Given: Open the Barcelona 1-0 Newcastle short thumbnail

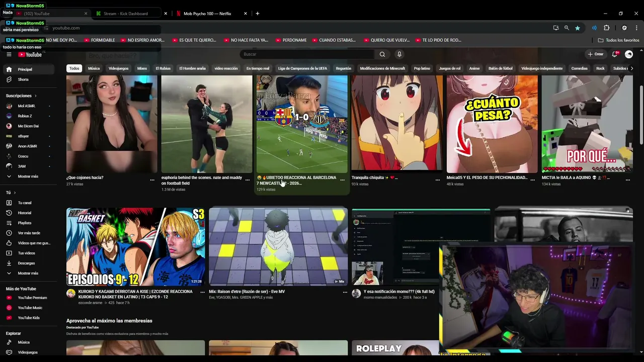Looking at the screenshot, I should pos(302,124).
